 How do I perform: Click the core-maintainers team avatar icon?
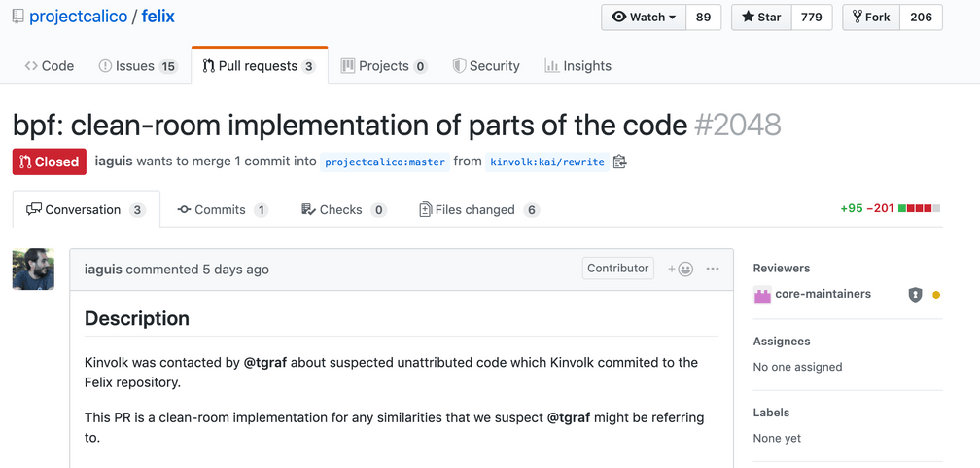pyautogui.click(x=762, y=295)
